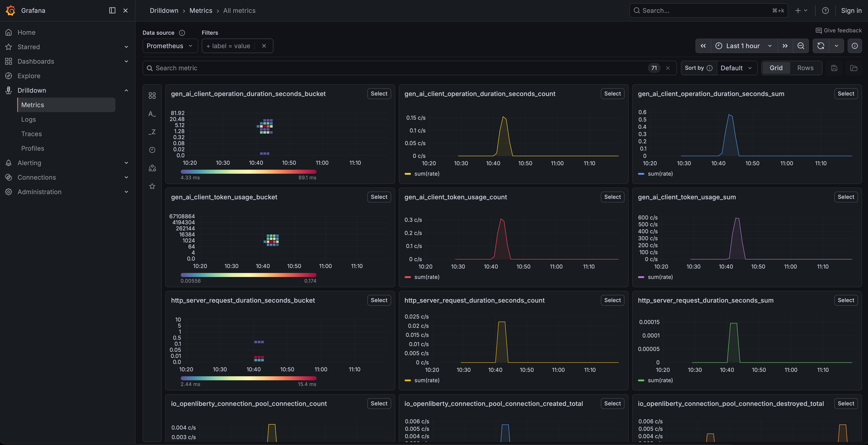Go to Explore in the sidebar

pos(29,76)
